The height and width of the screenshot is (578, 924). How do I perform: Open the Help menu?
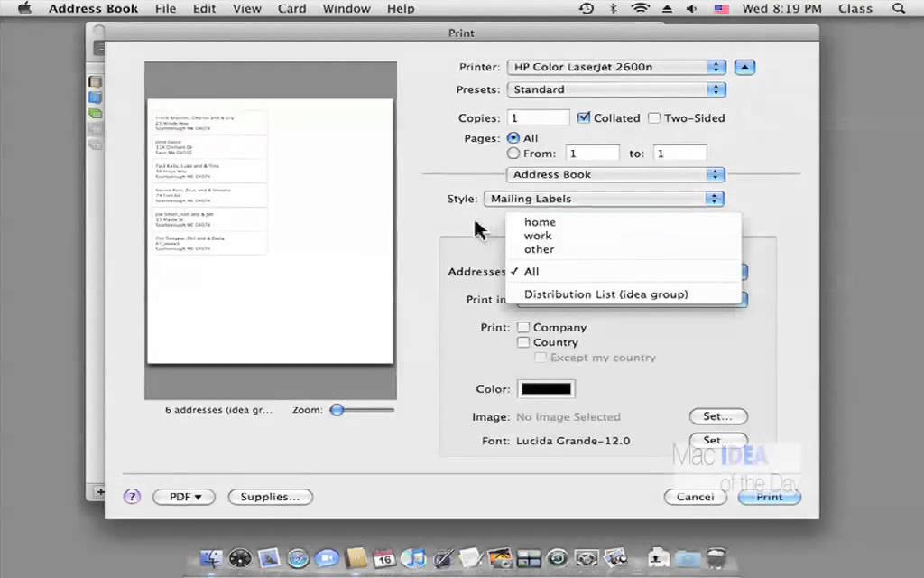coord(401,8)
